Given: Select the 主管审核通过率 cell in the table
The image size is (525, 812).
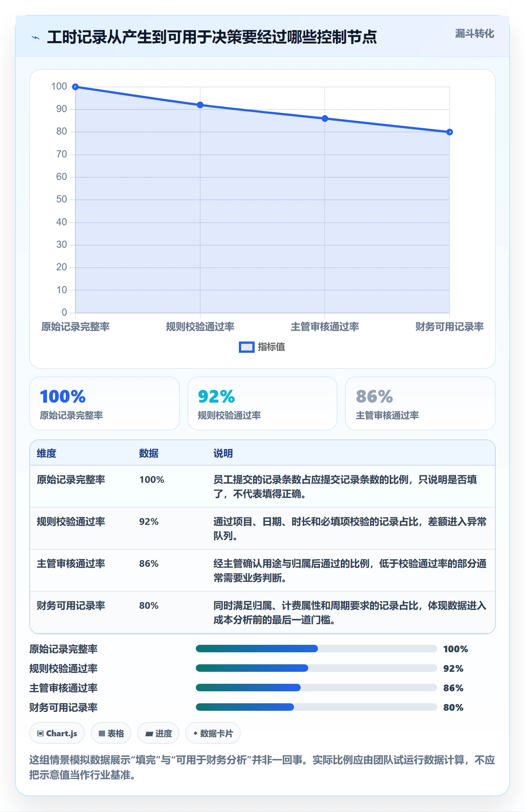Looking at the screenshot, I should click(x=71, y=563).
